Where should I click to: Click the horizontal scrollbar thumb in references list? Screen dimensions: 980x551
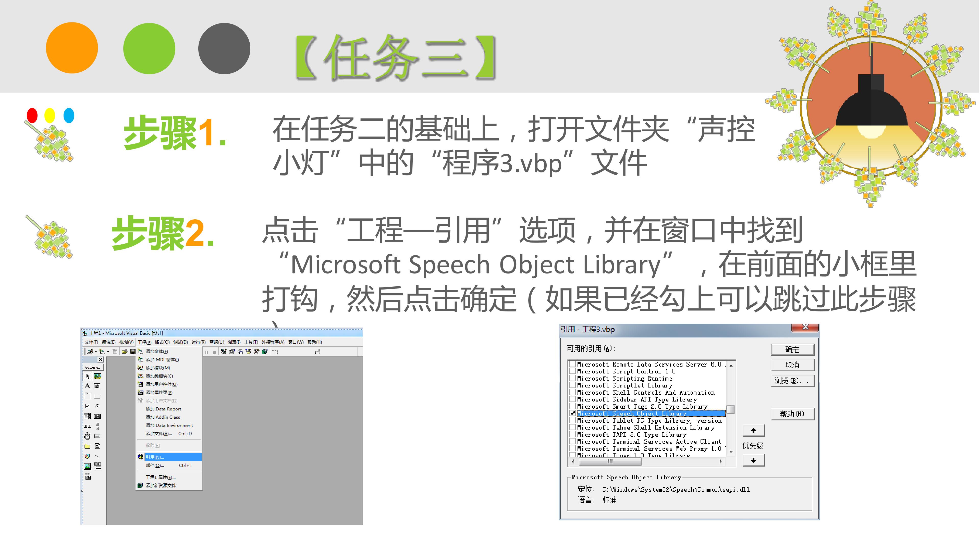tap(610, 462)
